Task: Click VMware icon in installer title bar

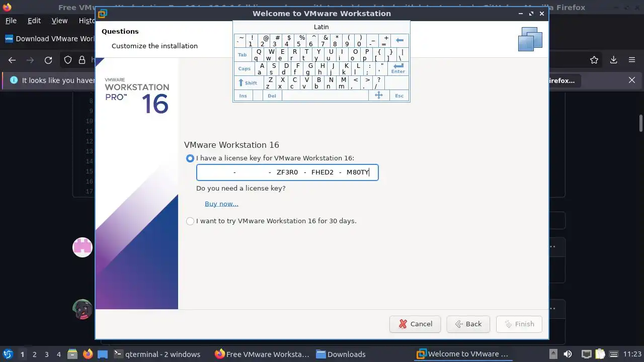Action: [102, 14]
